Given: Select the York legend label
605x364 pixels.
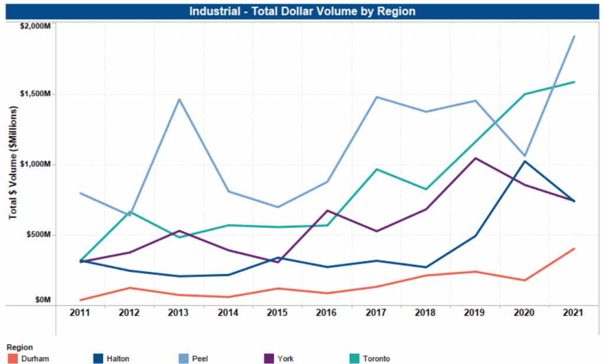Looking at the screenshot, I should 285,359.
